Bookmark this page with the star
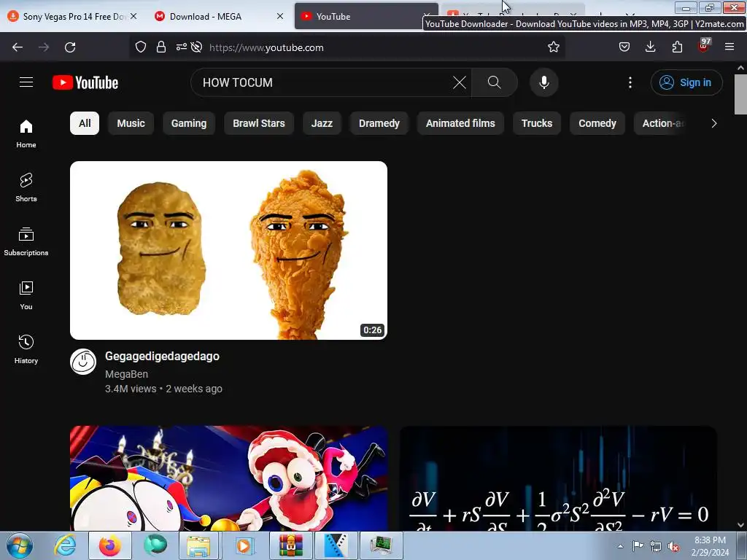This screenshot has height=560, width=747. point(553,47)
